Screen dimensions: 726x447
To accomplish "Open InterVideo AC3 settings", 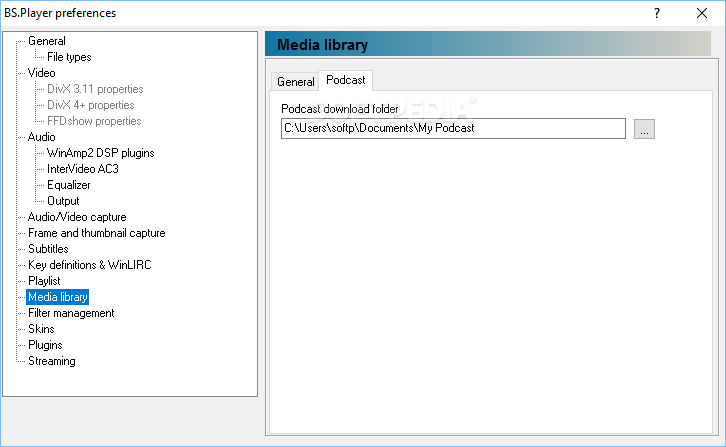I will pos(83,169).
